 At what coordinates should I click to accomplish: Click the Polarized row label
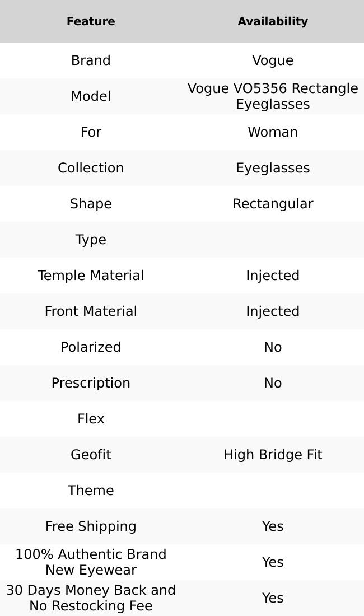click(x=91, y=347)
